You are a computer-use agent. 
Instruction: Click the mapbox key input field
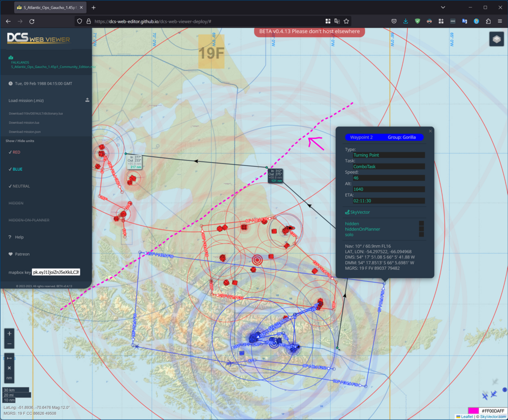[x=56, y=272]
